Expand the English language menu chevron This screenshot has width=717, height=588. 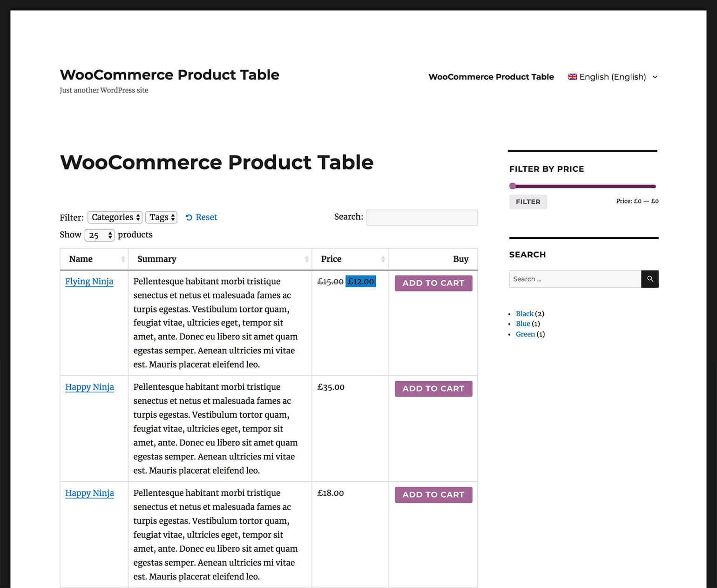[x=655, y=77]
